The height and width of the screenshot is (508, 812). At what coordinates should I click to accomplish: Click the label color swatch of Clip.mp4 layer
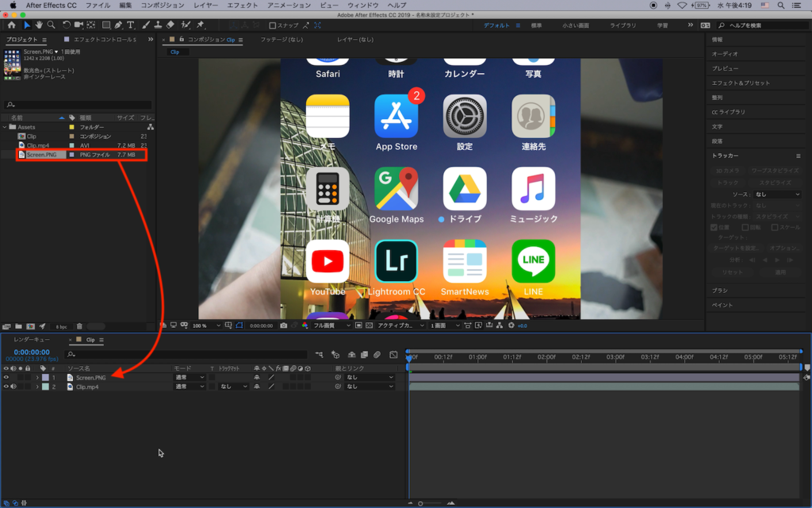[x=45, y=387]
